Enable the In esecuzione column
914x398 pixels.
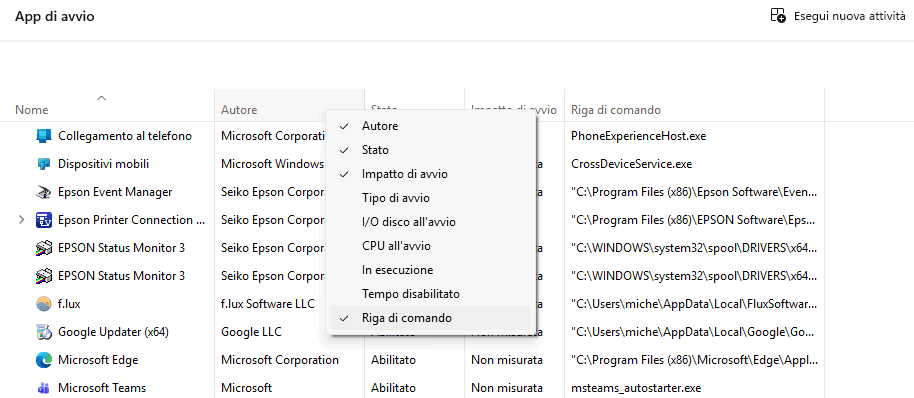tap(430, 270)
